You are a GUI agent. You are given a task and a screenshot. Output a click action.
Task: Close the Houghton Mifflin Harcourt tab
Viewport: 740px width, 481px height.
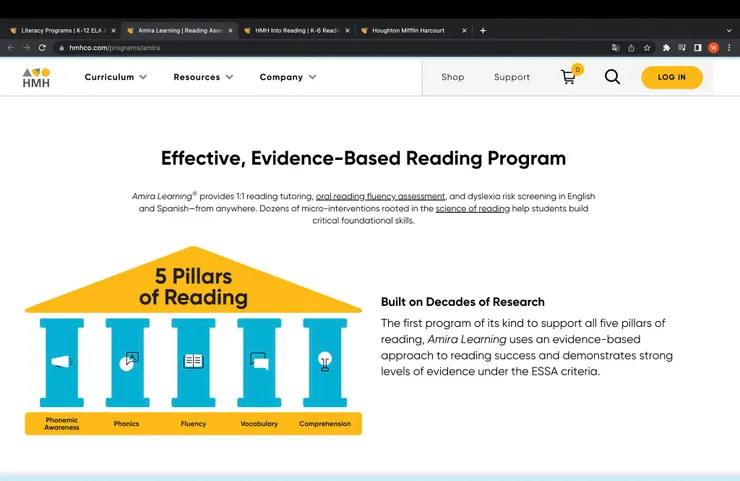click(x=464, y=31)
